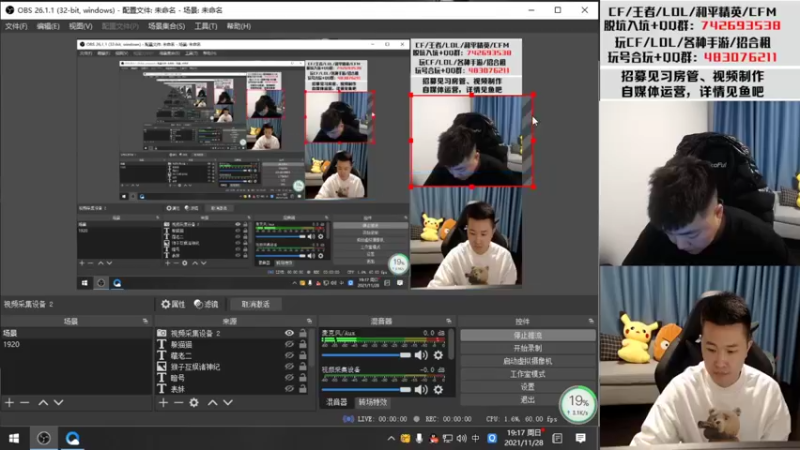
Task: Open the 帮助(H) menu
Action: pos(238,26)
